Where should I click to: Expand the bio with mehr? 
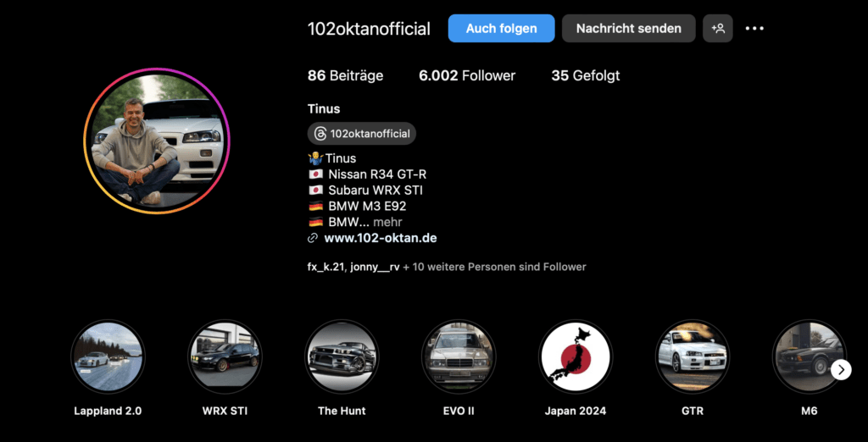(387, 223)
